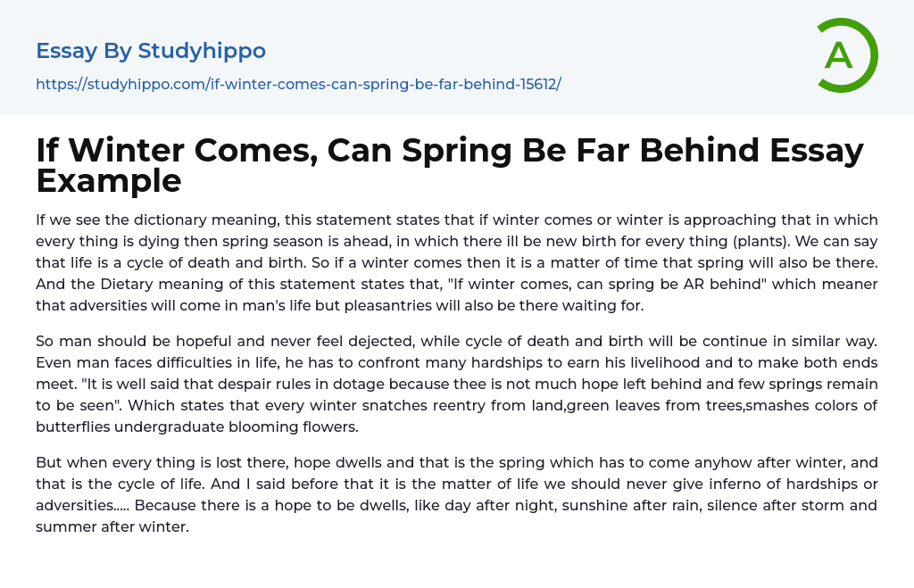
Task: Open the studyhippo.com essay URL link
Action: 298,85
